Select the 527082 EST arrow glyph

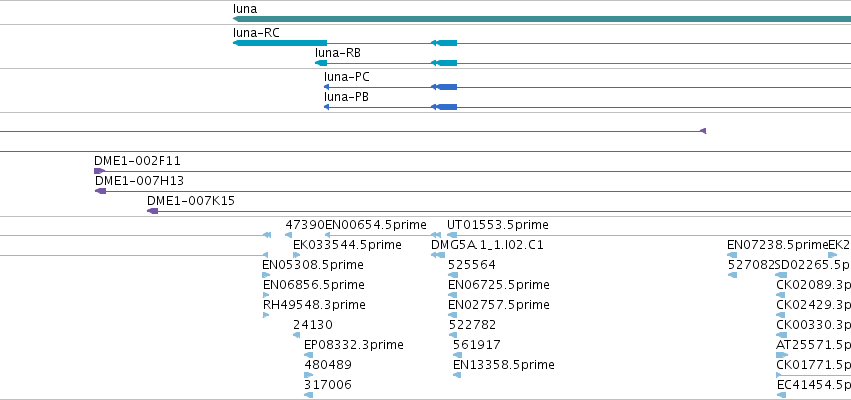[x=732, y=275]
